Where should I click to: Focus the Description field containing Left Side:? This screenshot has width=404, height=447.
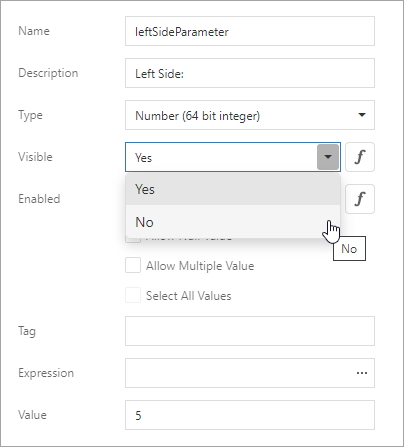click(x=250, y=73)
